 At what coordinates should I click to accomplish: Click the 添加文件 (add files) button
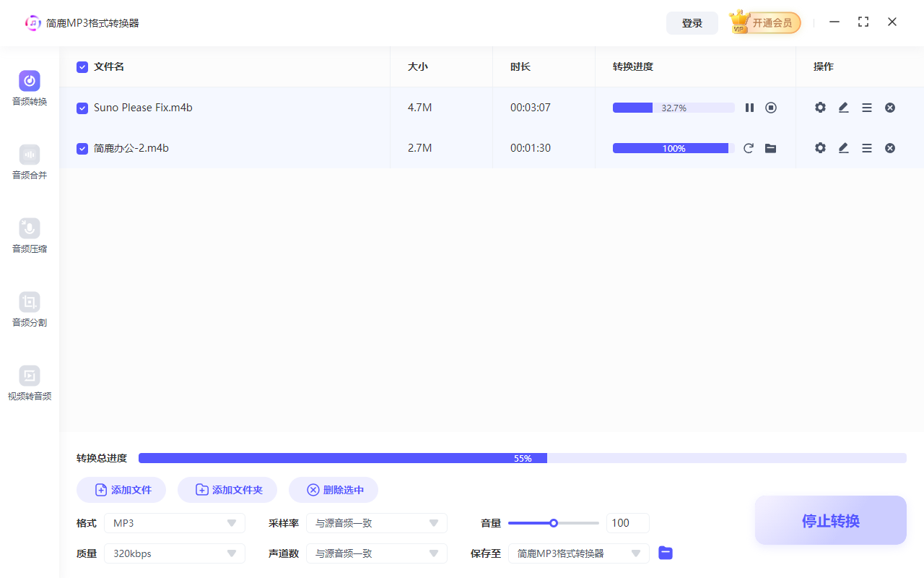[x=121, y=489]
